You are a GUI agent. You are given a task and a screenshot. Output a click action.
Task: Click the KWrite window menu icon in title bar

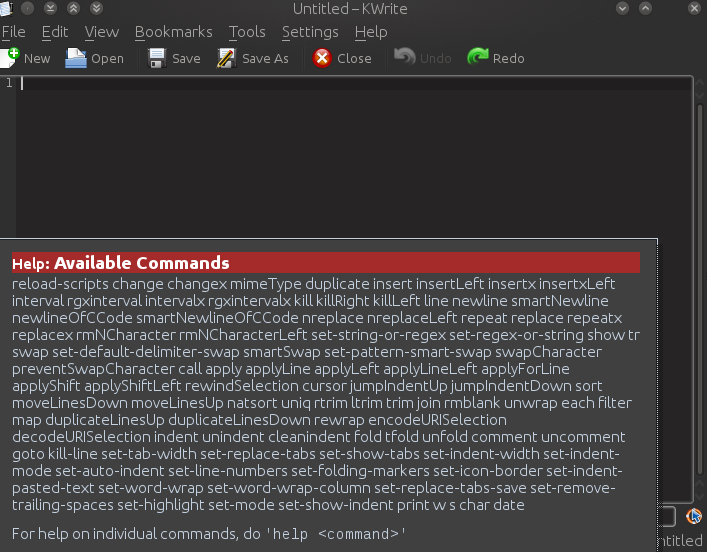coord(5,8)
